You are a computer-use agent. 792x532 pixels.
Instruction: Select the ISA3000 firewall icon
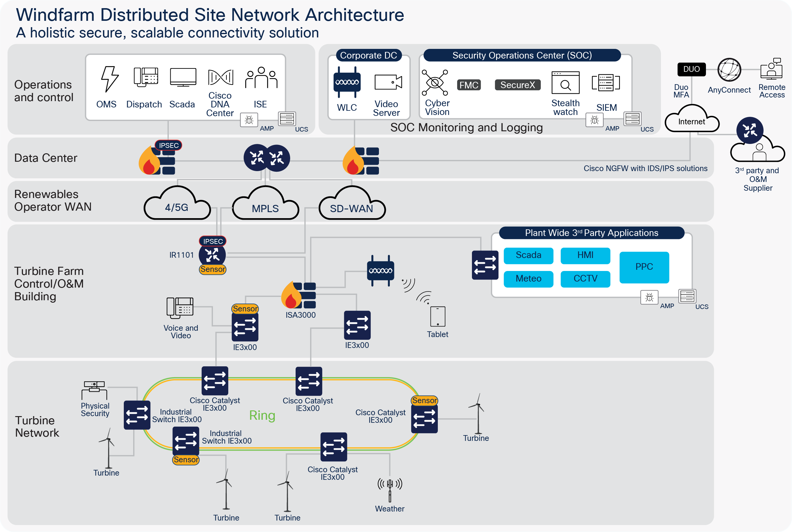tap(299, 295)
